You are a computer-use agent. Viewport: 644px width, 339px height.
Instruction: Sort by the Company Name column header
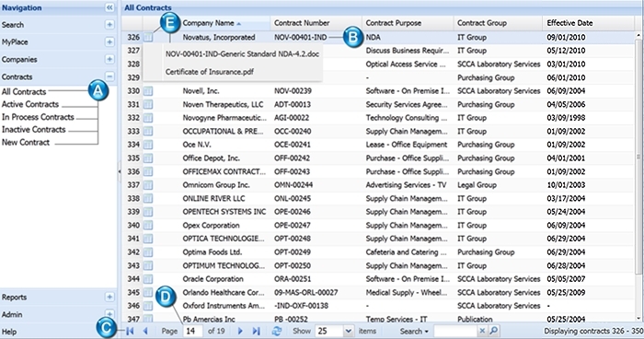pyautogui.click(x=208, y=23)
